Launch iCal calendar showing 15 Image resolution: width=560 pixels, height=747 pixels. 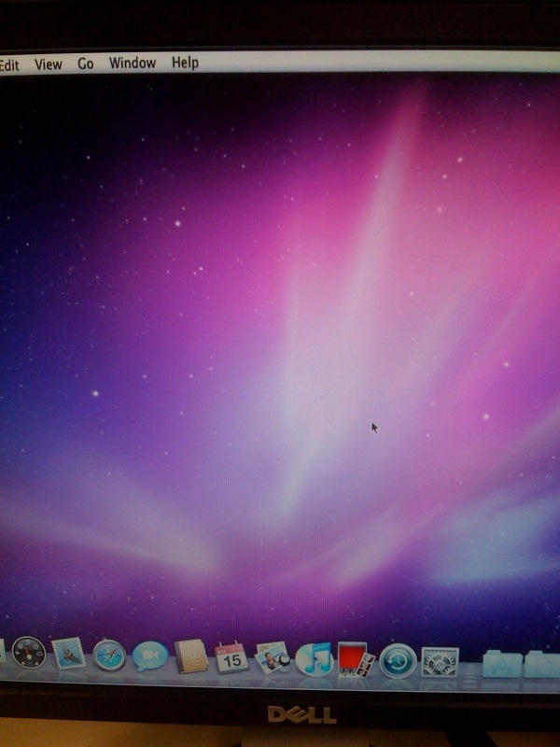(x=231, y=658)
